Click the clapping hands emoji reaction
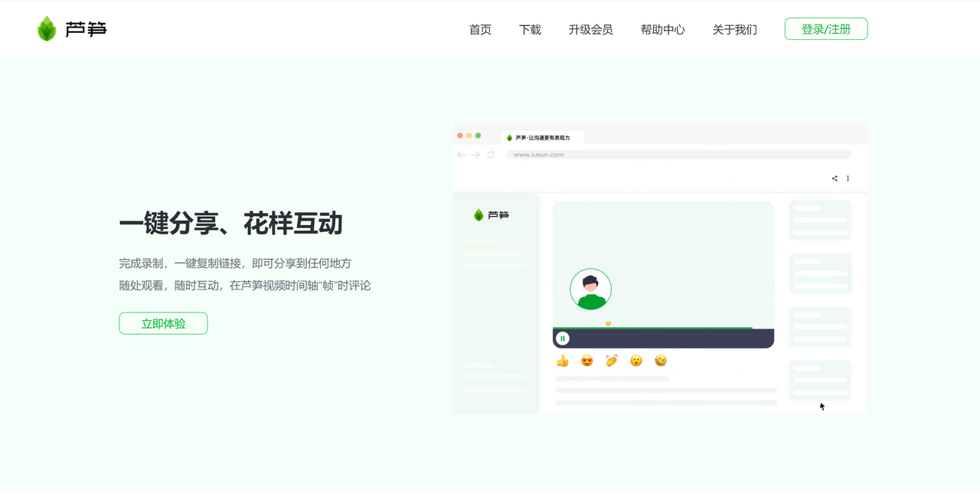The width and height of the screenshot is (980, 494). tap(612, 361)
